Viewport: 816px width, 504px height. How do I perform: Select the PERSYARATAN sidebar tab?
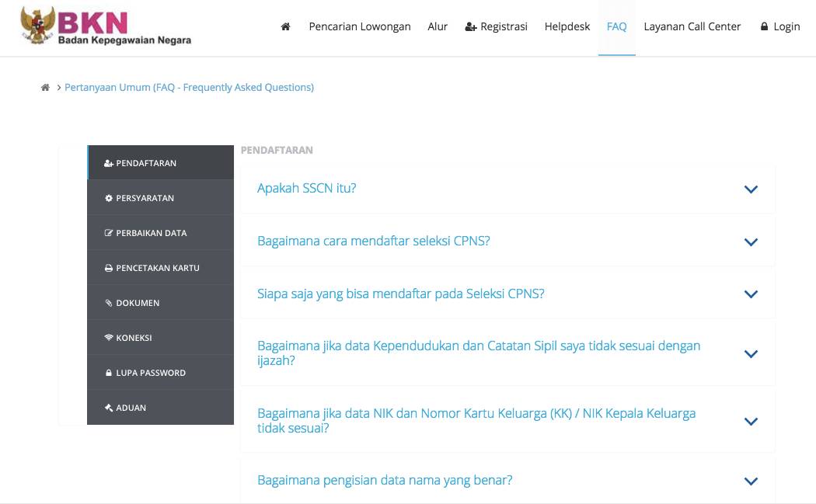point(160,198)
